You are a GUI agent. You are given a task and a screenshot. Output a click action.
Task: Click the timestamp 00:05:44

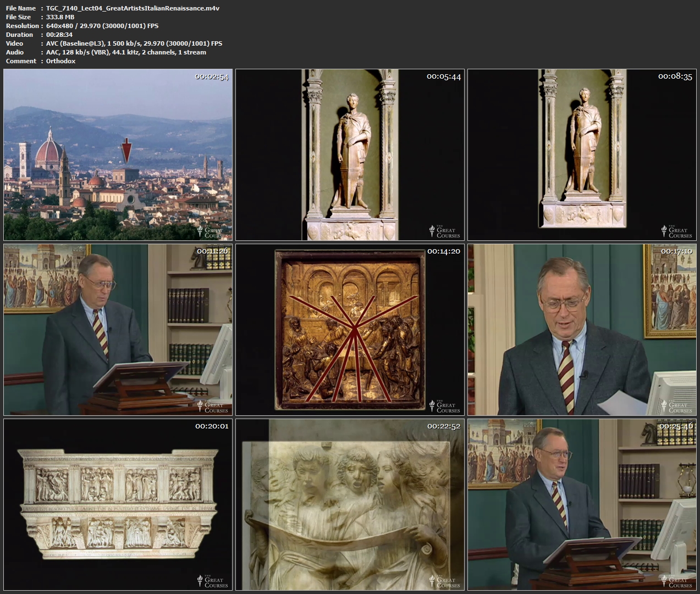coord(444,76)
